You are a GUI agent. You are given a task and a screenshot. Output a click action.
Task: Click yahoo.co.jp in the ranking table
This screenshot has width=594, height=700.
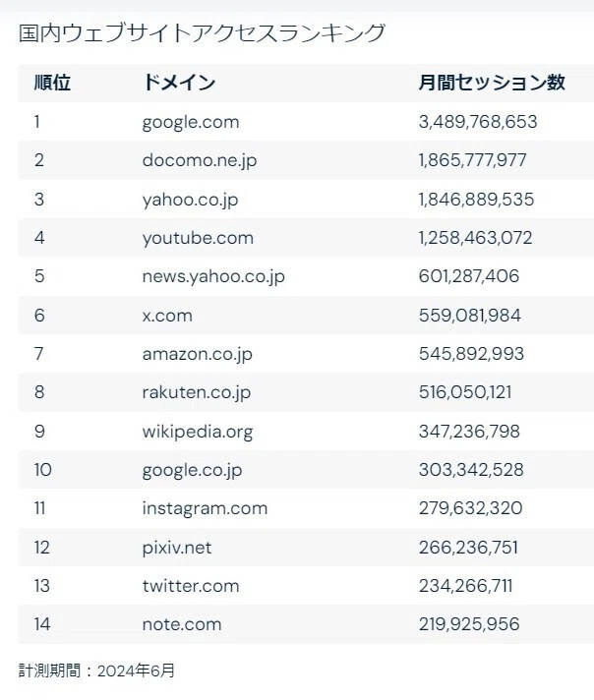(x=190, y=200)
